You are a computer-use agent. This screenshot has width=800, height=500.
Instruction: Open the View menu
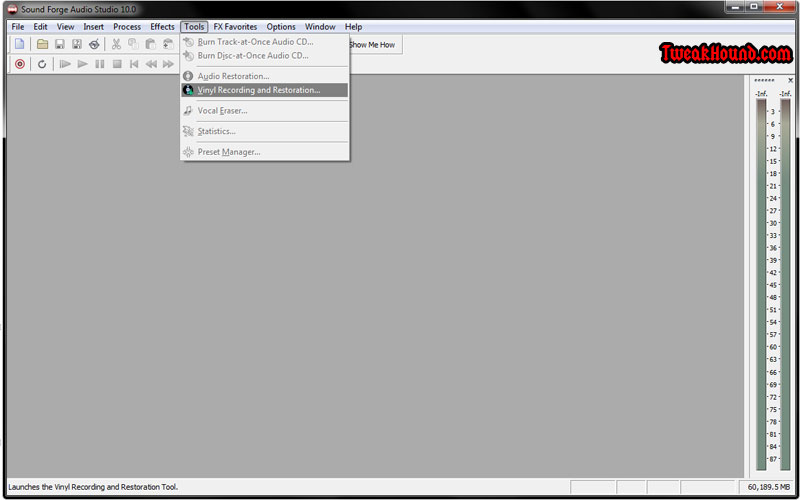[65, 27]
